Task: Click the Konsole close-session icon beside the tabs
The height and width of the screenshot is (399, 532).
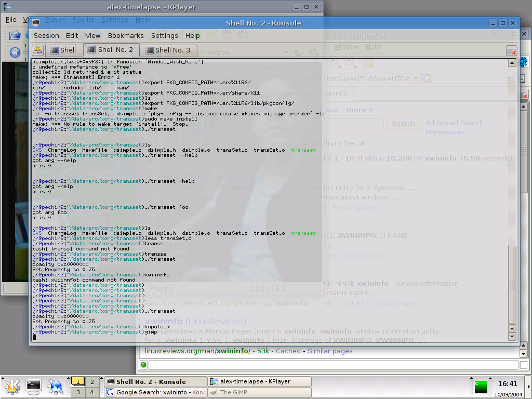Action: point(512,51)
